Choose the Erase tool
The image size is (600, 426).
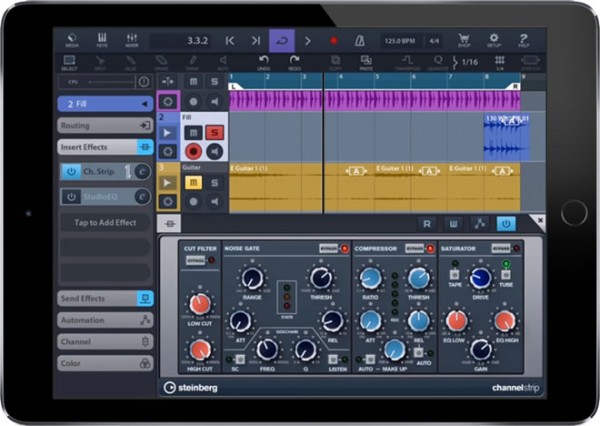(161, 62)
